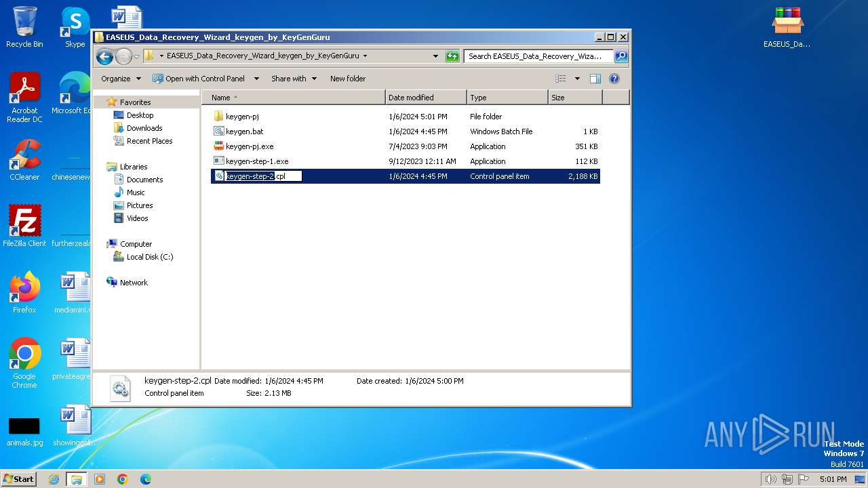The width and height of the screenshot is (868, 488).
Task: Open the Pictures library
Action: tap(139, 205)
